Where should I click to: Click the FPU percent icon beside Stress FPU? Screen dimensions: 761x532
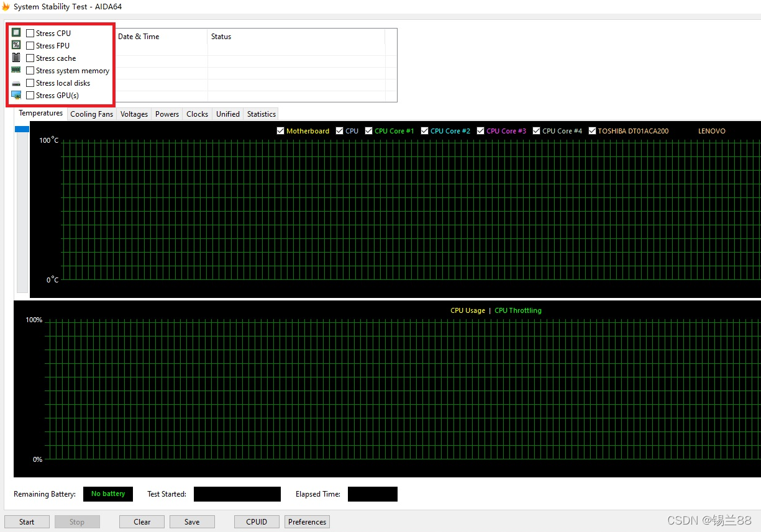pyautogui.click(x=16, y=45)
